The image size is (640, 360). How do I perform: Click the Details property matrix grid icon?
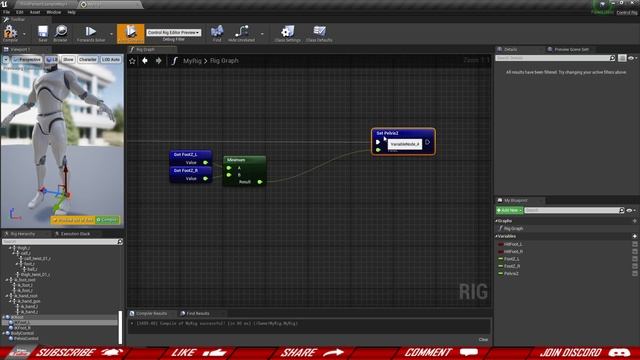pos(622,58)
